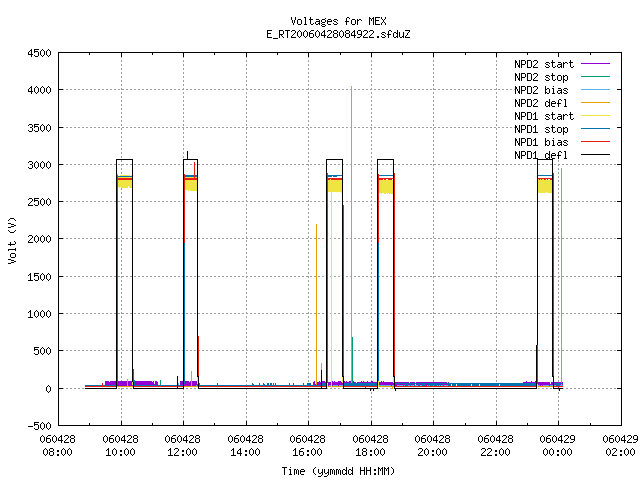The width and height of the screenshot is (640, 480).
Task: Click the orange line sample beside NPD2 defl
Action: pos(595,102)
